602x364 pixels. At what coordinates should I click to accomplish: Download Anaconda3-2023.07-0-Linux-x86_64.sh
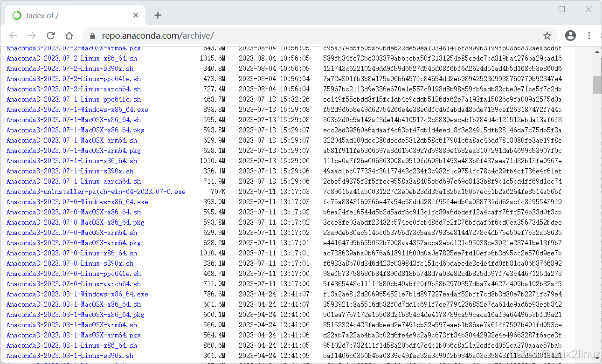tap(72, 253)
